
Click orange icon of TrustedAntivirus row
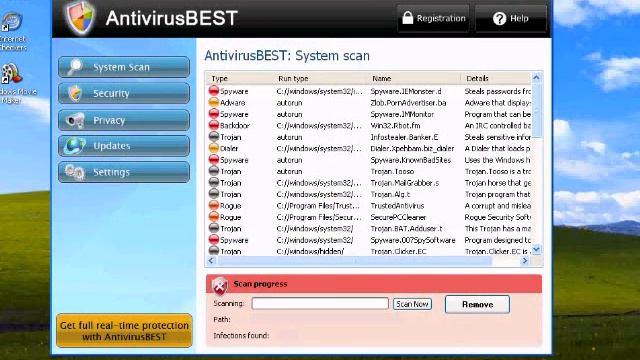click(x=213, y=205)
